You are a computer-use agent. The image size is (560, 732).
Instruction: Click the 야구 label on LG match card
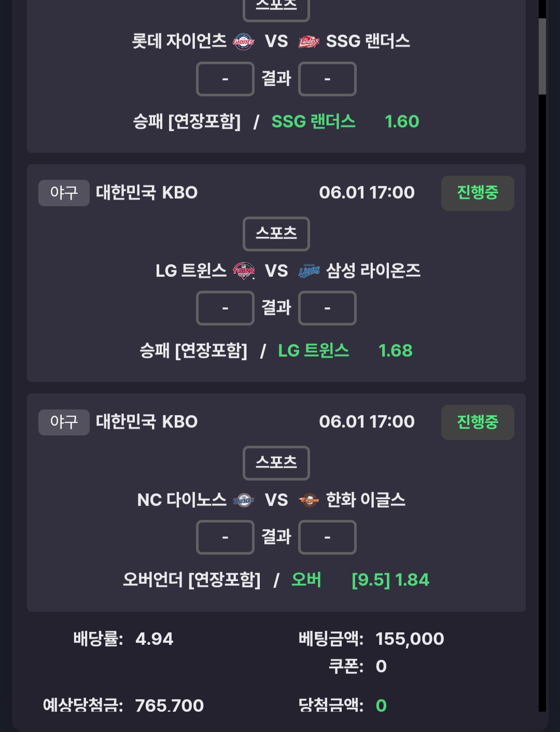point(64,193)
